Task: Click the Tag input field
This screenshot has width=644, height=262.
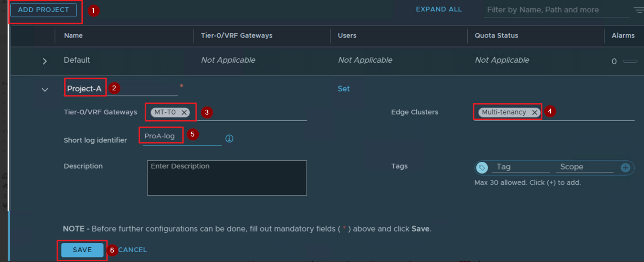Action: 520,167
